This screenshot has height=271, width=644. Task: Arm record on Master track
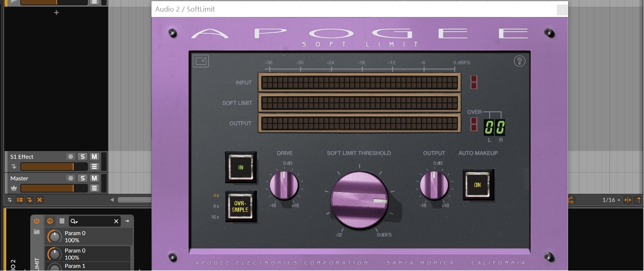[x=71, y=178]
